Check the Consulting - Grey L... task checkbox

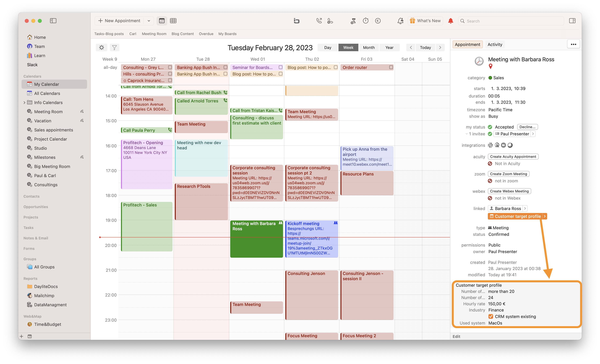pyautogui.click(x=170, y=67)
